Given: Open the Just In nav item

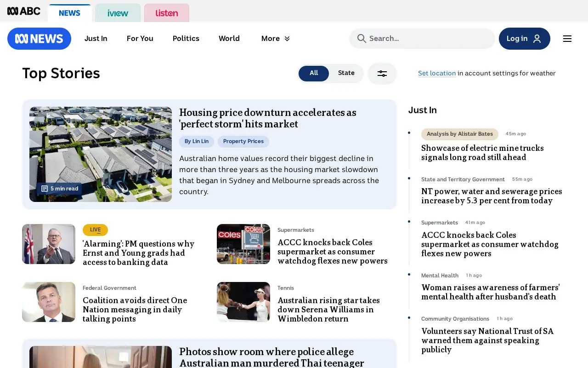Looking at the screenshot, I should (96, 39).
